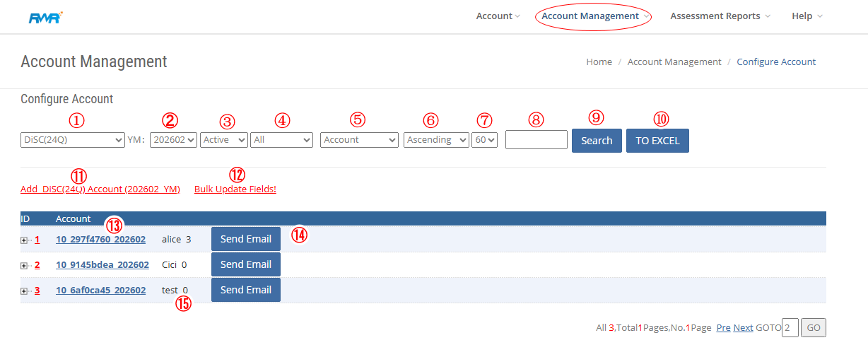Screen dimensions: 868x357
Task: Expand row 2 tree plus icon
Action: 24,266
